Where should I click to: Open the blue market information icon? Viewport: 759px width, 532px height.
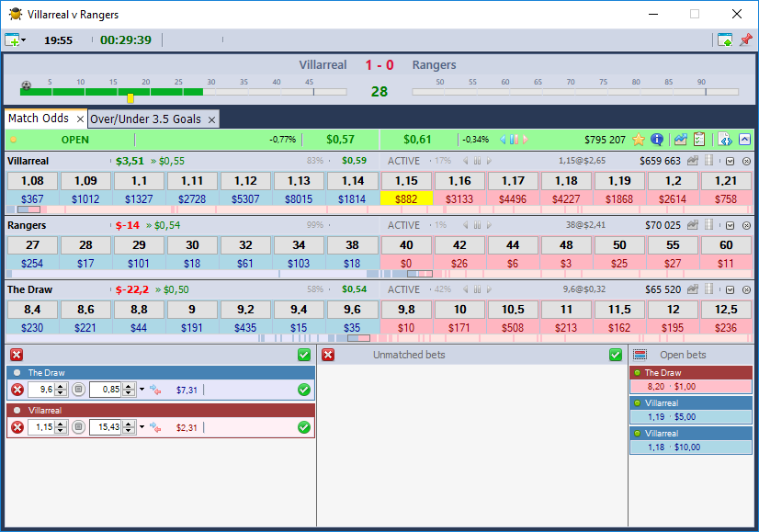tap(657, 140)
